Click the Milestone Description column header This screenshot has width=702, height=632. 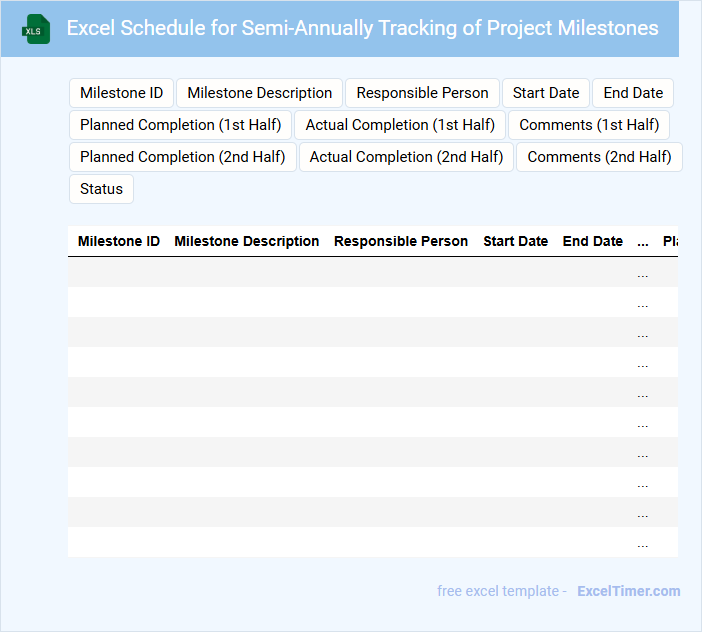[x=247, y=241]
